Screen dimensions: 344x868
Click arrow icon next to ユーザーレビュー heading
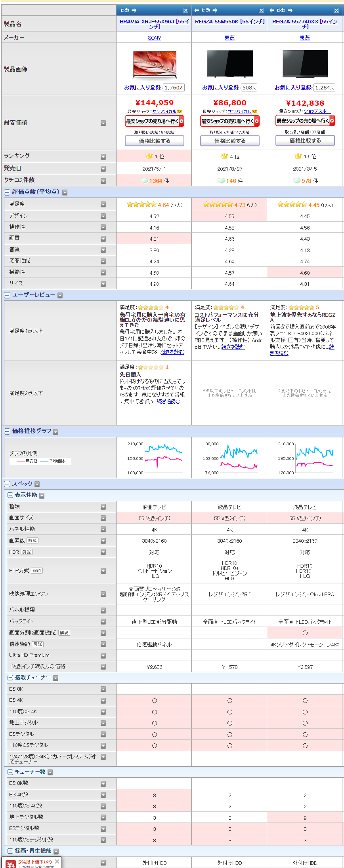point(60,296)
